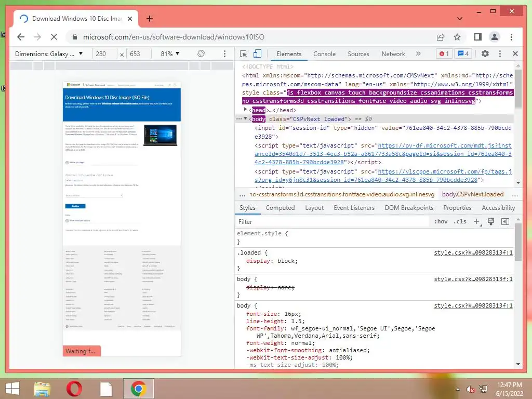Open DevTools settings gear
The width and height of the screenshot is (532, 399).
[485, 54]
